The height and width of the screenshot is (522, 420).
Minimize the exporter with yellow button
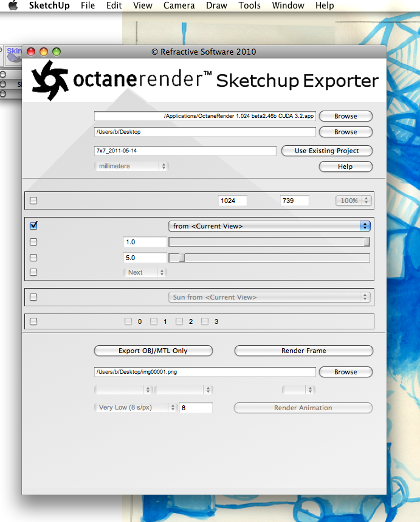pos(44,52)
